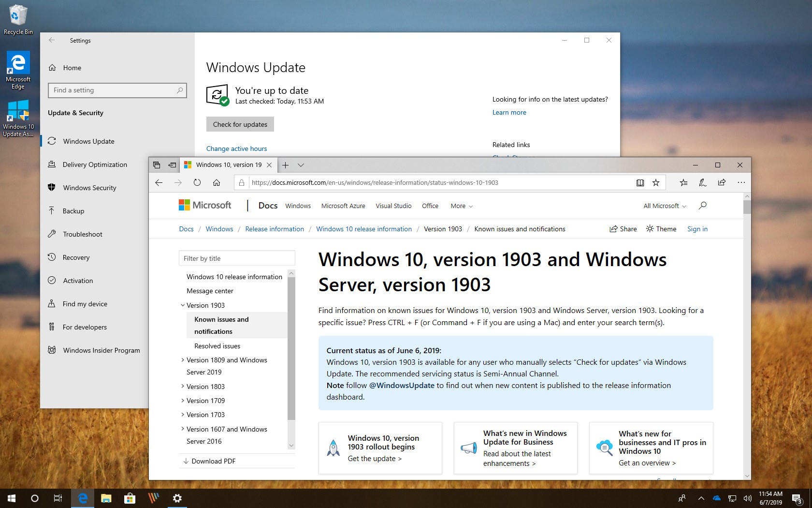Image resolution: width=812 pixels, height=508 pixels.
Task: Open Recycle Bin desktop icon
Action: 18,20
